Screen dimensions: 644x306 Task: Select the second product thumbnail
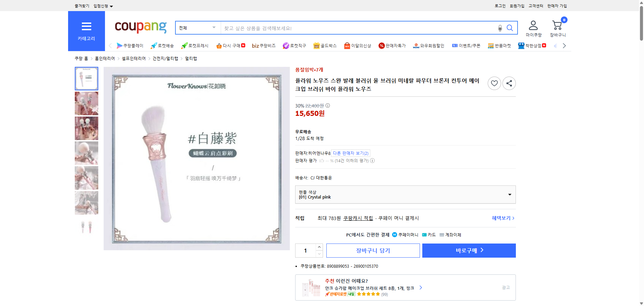[x=86, y=103]
